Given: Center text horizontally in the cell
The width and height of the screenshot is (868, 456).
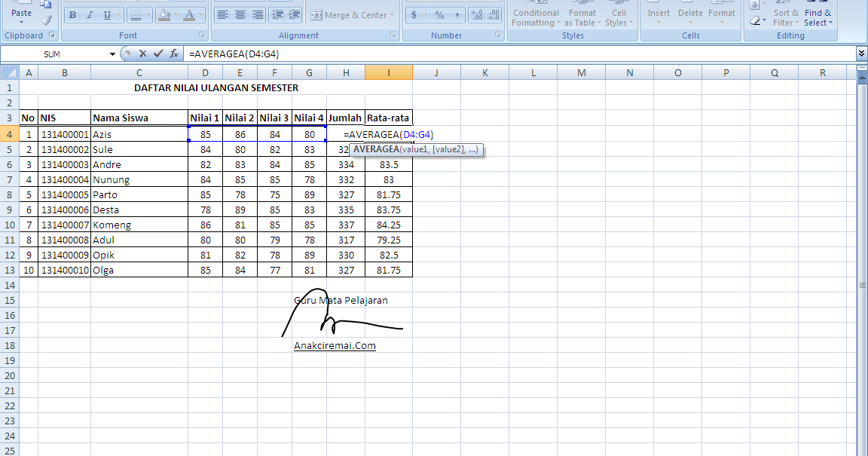Looking at the screenshot, I should [x=240, y=15].
